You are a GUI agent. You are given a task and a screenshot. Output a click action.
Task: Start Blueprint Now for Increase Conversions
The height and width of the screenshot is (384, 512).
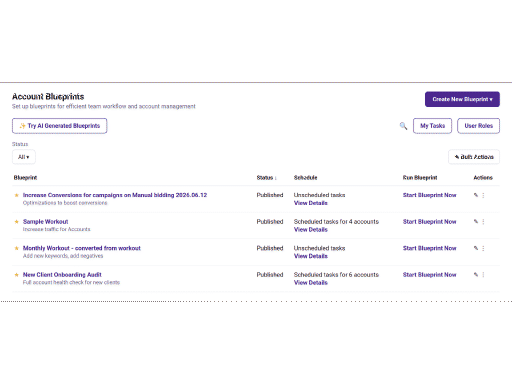[429, 195]
